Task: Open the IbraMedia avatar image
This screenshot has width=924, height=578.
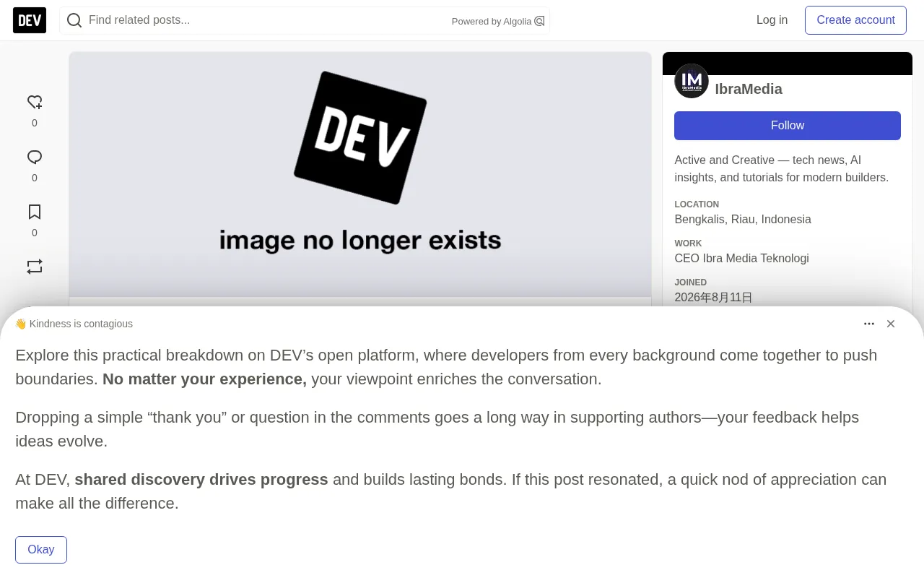Action: coord(692,81)
